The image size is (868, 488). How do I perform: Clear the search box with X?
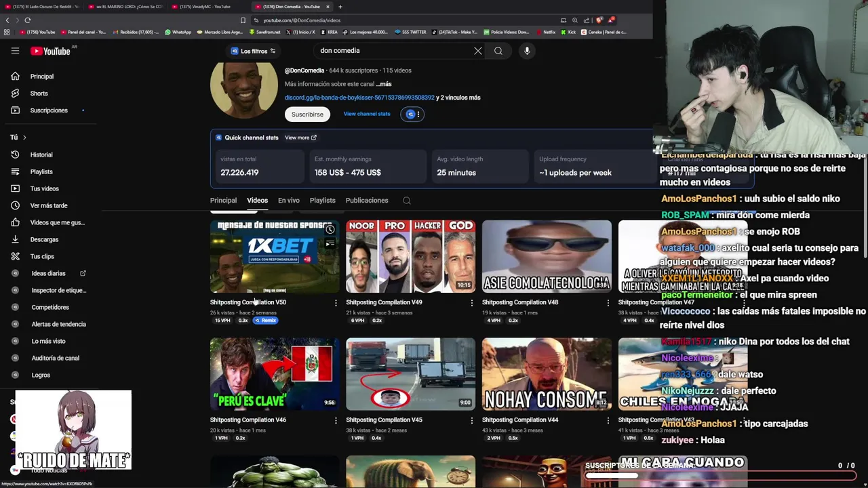(x=478, y=51)
